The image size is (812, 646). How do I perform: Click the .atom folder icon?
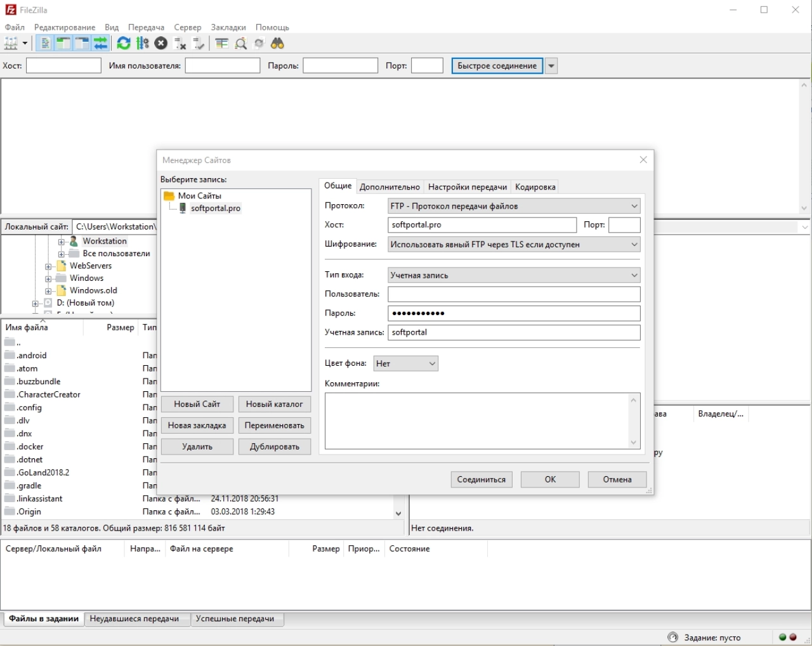[10, 368]
